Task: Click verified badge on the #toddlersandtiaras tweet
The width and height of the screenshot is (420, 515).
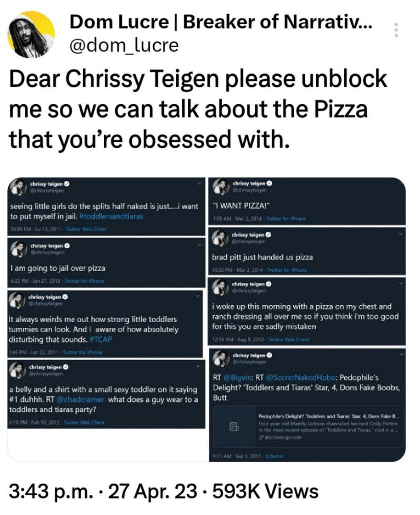Action: tap(67, 184)
